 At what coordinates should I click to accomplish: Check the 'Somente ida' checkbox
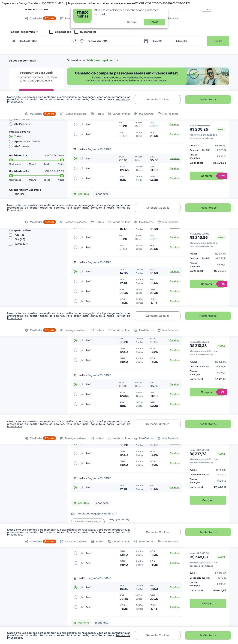pos(51,32)
